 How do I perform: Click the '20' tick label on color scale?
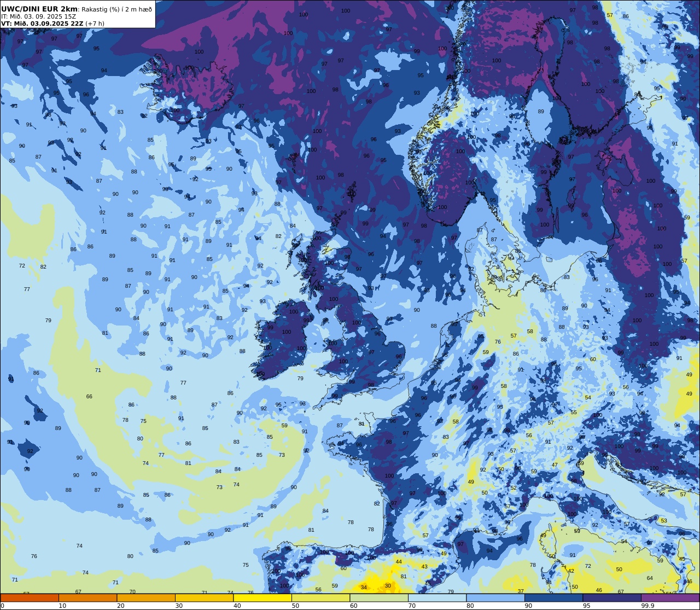point(120,606)
